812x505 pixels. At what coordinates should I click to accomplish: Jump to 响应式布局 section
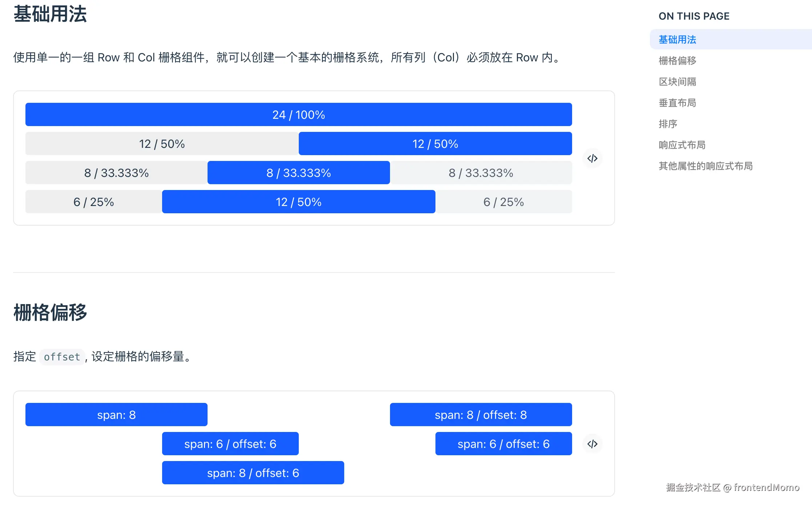682,145
